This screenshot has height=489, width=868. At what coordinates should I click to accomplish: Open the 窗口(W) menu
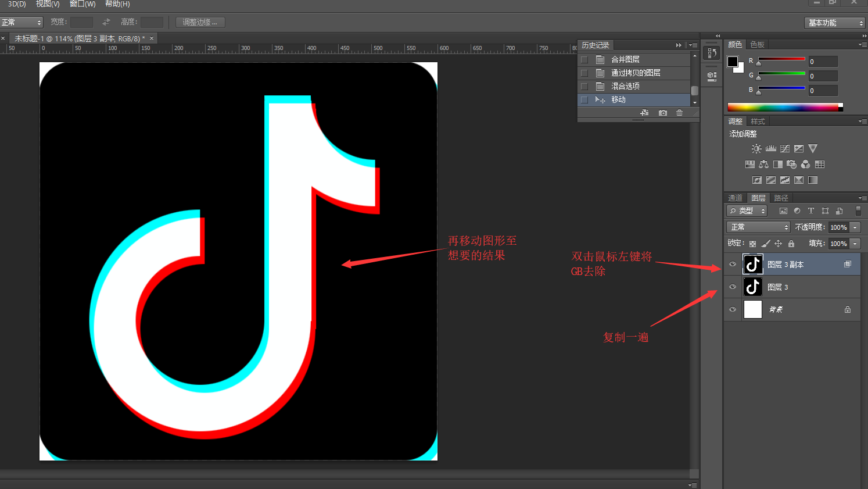[x=83, y=4]
